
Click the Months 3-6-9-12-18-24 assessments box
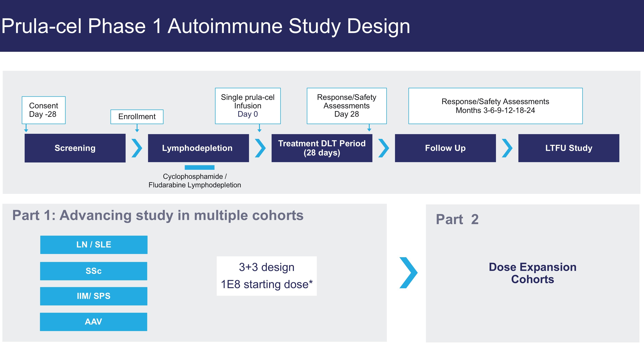[x=495, y=106]
